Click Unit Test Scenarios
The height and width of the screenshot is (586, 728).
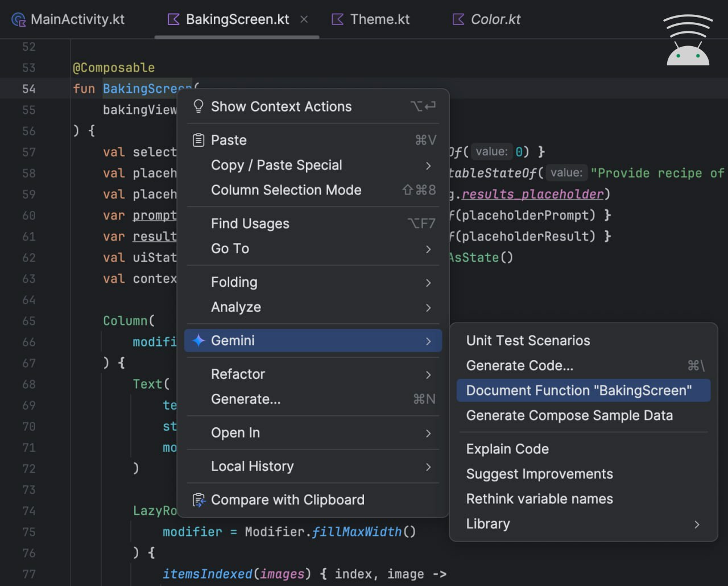(x=528, y=340)
